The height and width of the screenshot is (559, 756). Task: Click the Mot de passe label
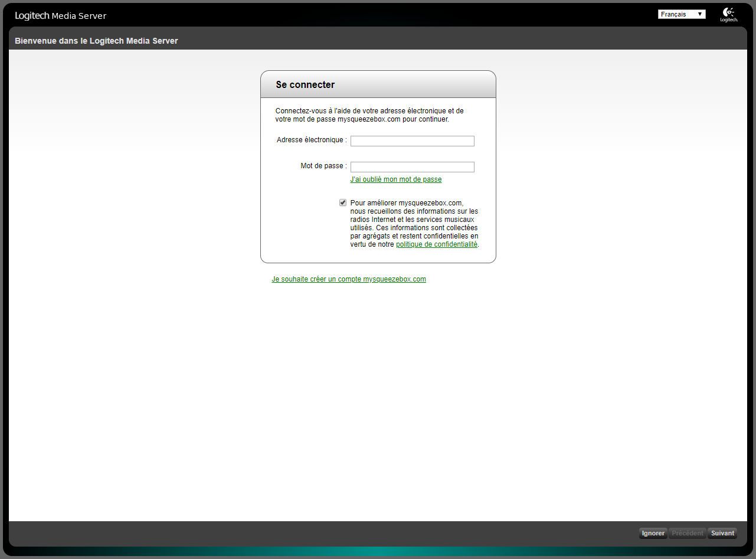[323, 166]
